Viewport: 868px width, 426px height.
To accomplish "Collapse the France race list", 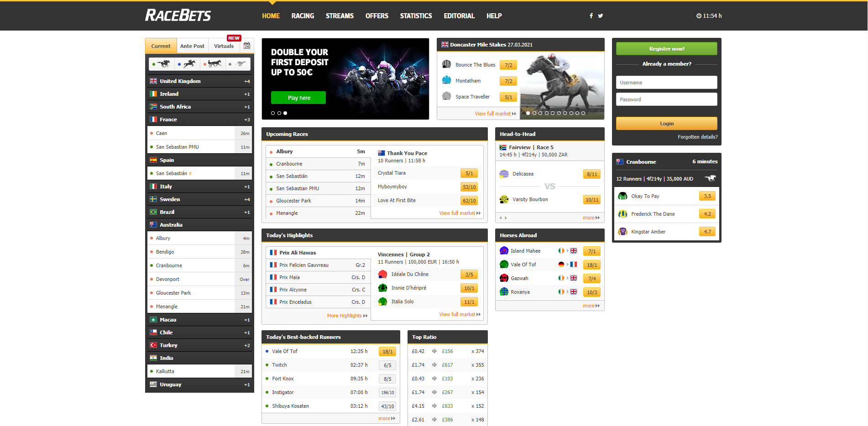I will click(199, 119).
